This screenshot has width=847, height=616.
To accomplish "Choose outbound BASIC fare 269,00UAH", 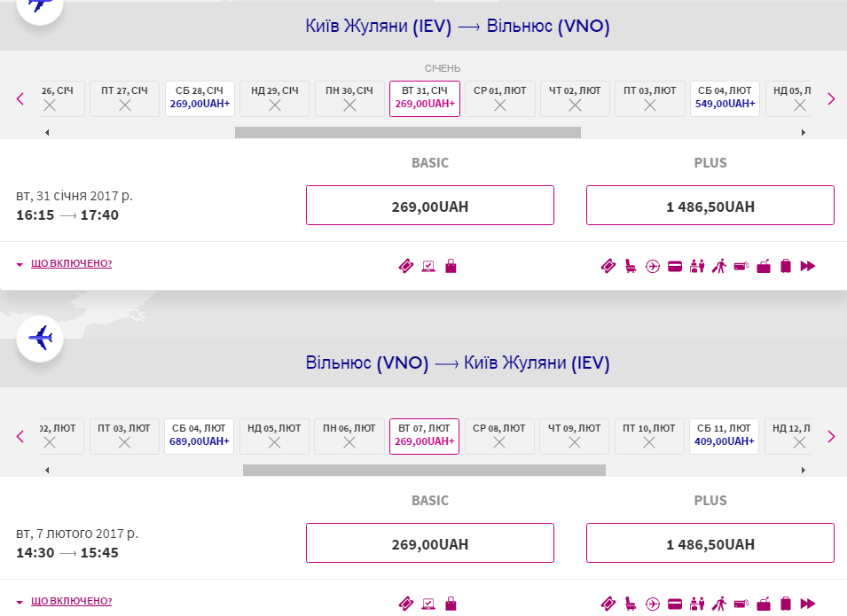I will (430, 205).
